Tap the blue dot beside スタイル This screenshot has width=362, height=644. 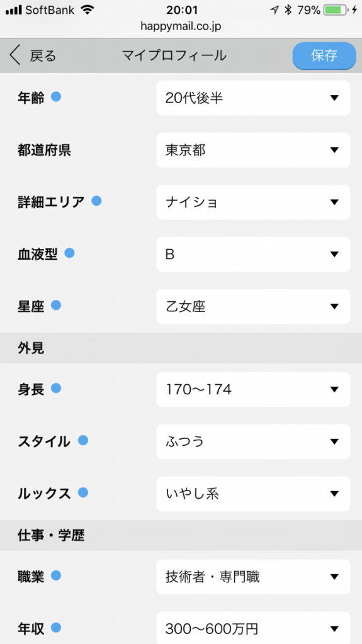(x=83, y=440)
